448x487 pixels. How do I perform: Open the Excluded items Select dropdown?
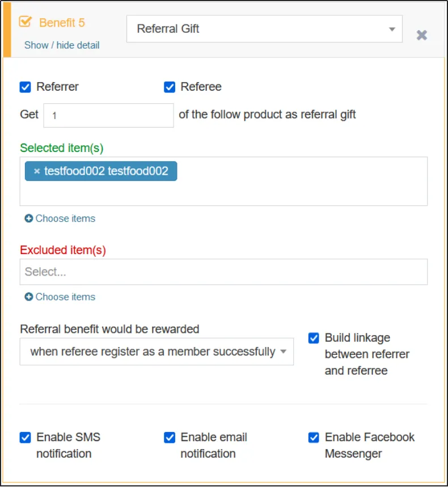[x=223, y=272]
